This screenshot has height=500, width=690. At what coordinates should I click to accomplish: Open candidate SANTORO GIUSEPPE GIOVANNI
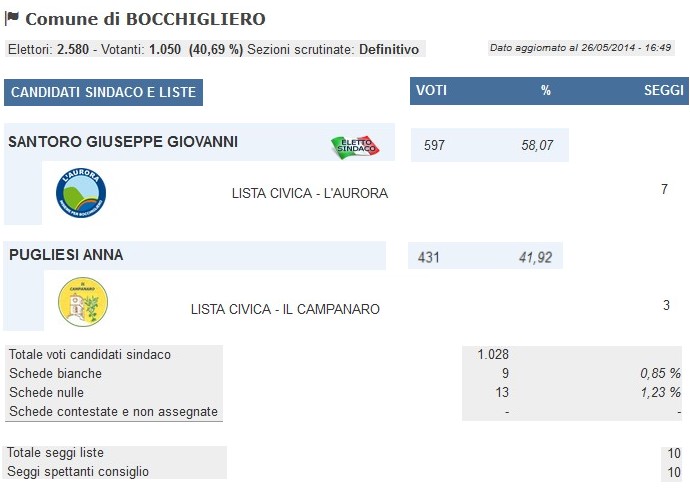pos(123,142)
